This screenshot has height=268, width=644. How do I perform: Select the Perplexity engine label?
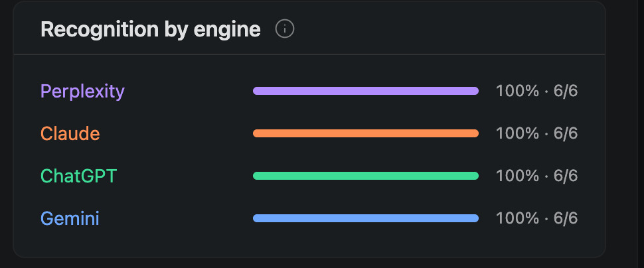click(82, 92)
